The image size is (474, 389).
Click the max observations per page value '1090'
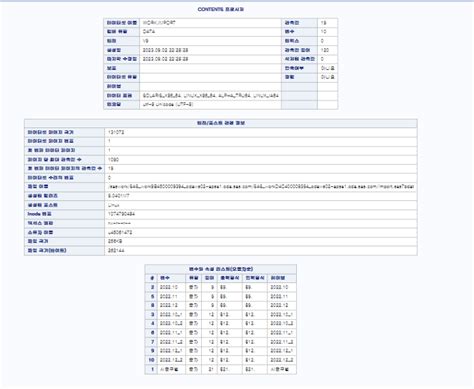coord(113,160)
